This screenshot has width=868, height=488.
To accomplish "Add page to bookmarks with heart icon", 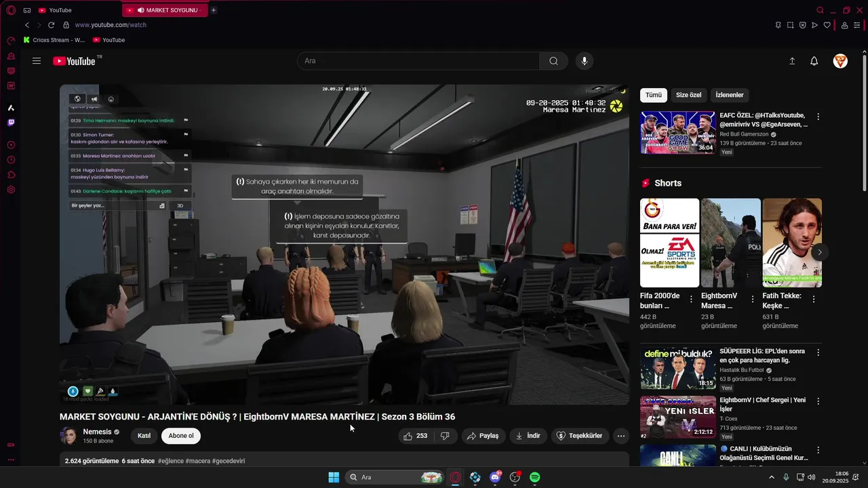I will click(827, 25).
